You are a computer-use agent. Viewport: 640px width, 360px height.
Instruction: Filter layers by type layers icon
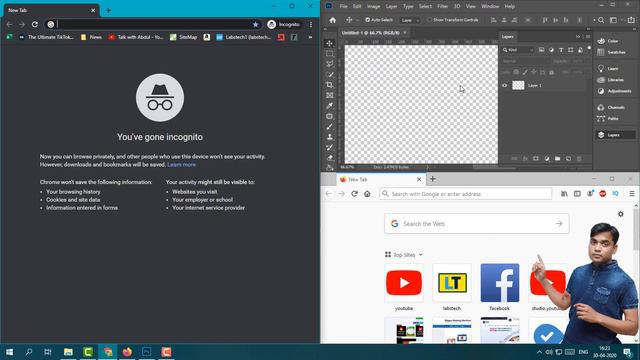tap(561, 50)
